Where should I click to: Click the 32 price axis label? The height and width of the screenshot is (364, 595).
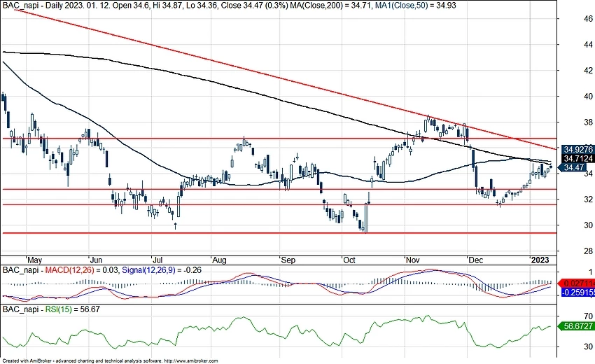[x=588, y=199]
